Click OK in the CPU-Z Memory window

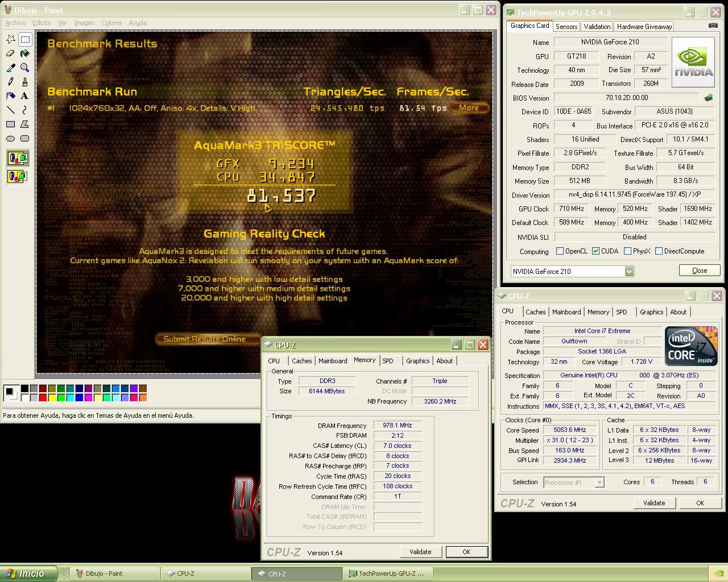pyautogui.click(x=466, y=552)
